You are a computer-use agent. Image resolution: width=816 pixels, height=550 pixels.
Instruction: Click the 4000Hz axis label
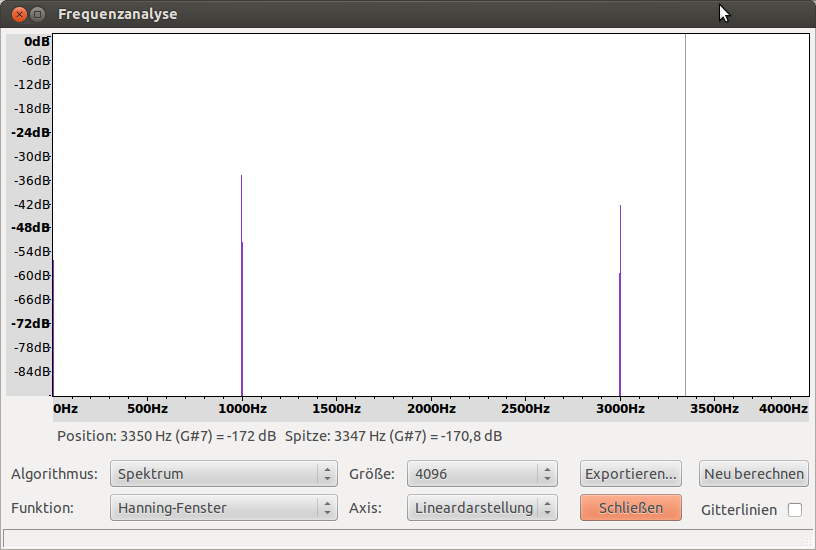pos(783,408)
